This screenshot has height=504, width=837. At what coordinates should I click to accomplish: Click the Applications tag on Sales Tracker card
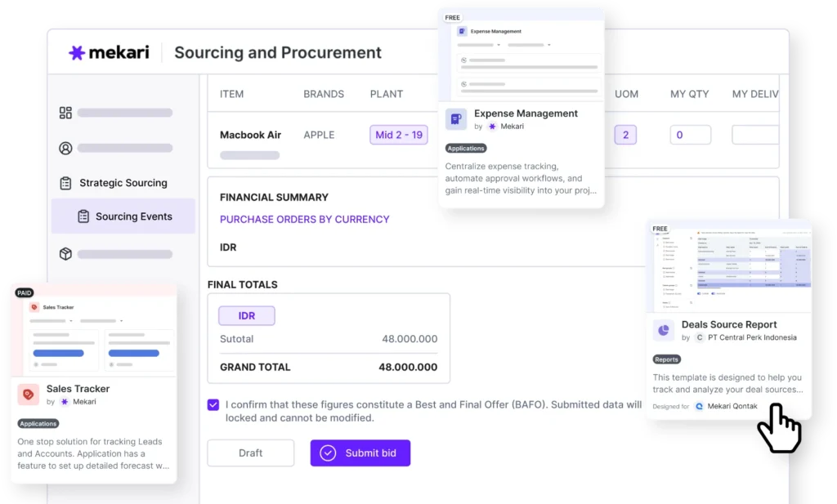pyautogui.click(x=38, y=423)
